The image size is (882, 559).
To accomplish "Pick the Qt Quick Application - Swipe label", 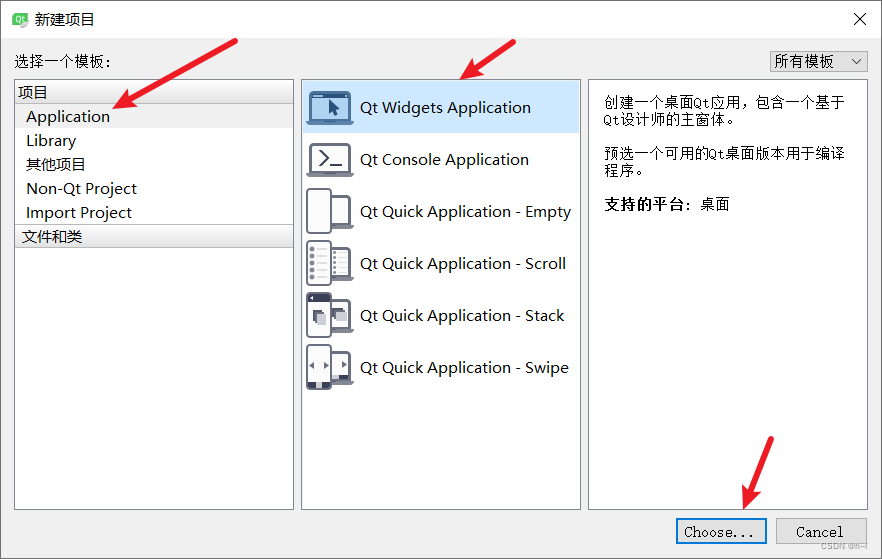I will (x=464, y=368).
